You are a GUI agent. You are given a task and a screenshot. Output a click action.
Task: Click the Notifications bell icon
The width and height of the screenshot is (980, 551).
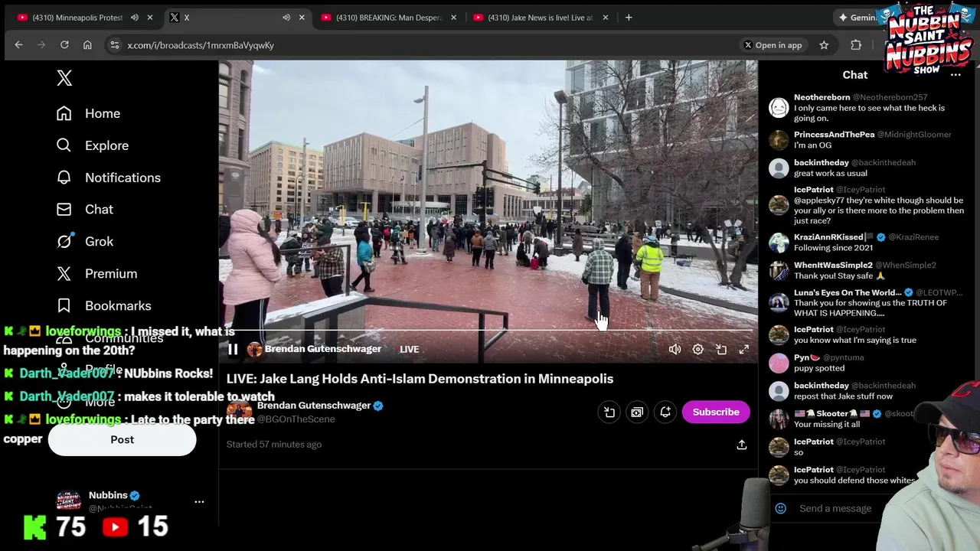pos(64,178)
